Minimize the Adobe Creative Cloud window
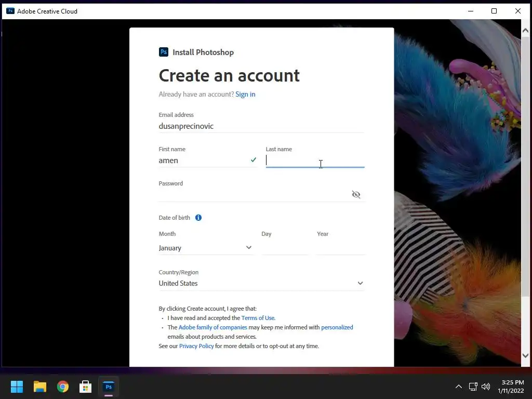The height and width of the screenshot is (399, 532). coord(471,11)
